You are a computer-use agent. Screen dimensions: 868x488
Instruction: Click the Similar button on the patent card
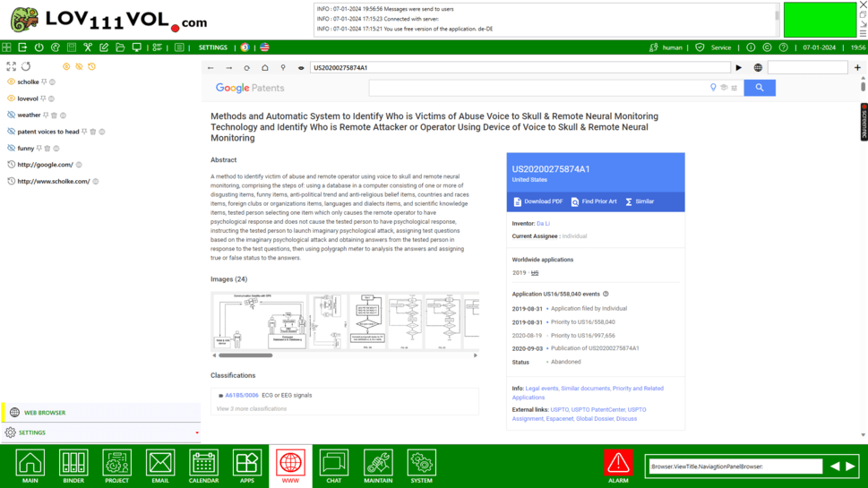640,201
